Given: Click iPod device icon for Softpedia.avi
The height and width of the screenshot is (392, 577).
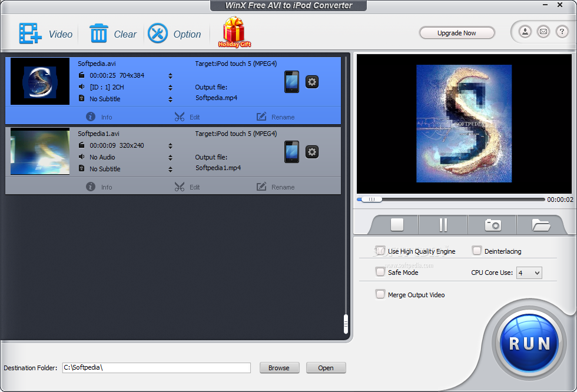Looking at the screenshot, I should pos(292,82).
